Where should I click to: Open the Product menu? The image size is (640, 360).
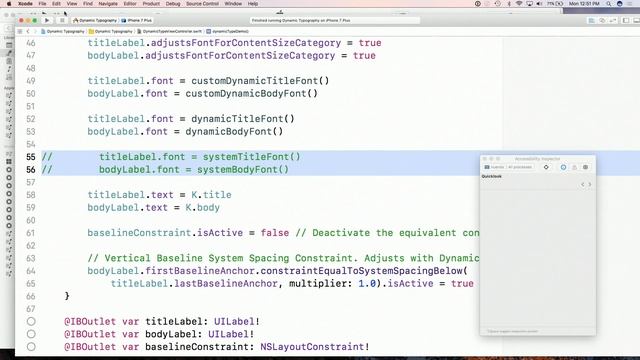click(151, 4)
